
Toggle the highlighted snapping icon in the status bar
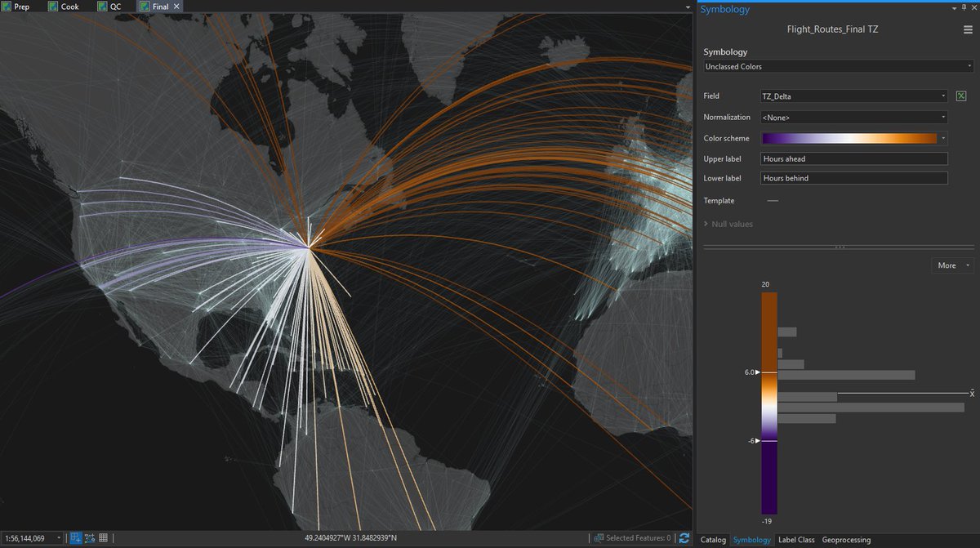[75, 537]
